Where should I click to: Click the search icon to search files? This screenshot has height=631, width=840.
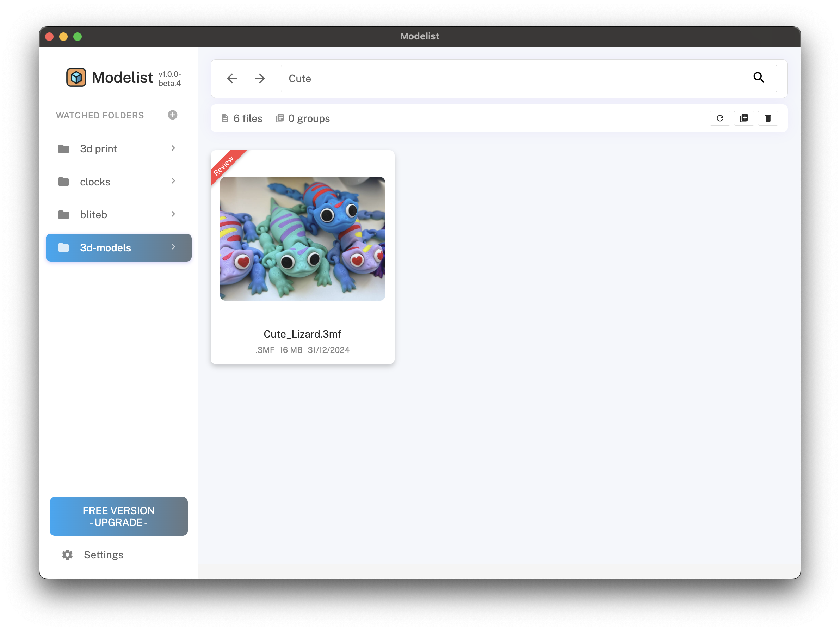[x=759, y=78]
